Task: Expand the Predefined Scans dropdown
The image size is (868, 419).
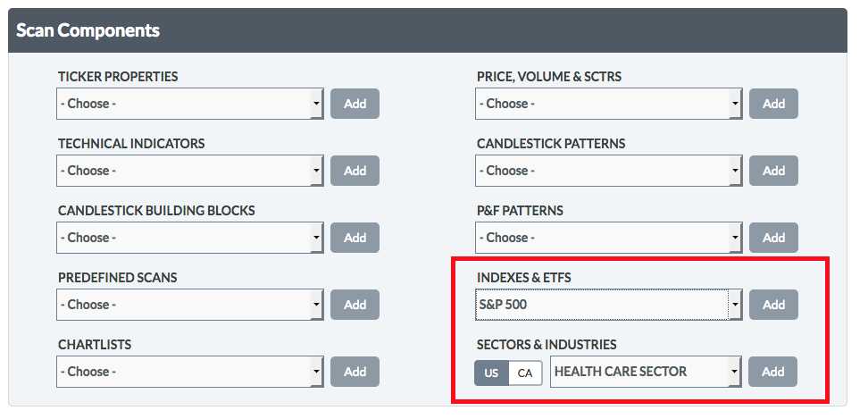Action: (x=189, y=305)
